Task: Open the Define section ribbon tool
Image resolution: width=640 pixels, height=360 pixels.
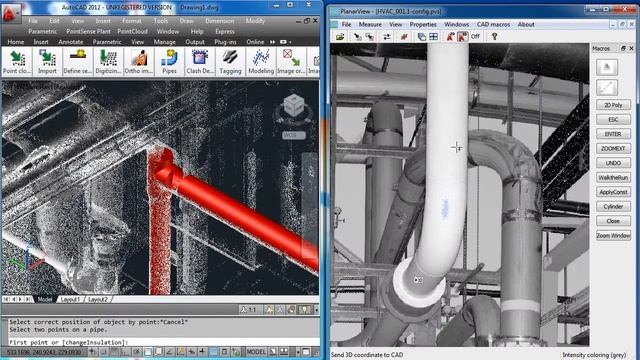Action: coord(78,62)
